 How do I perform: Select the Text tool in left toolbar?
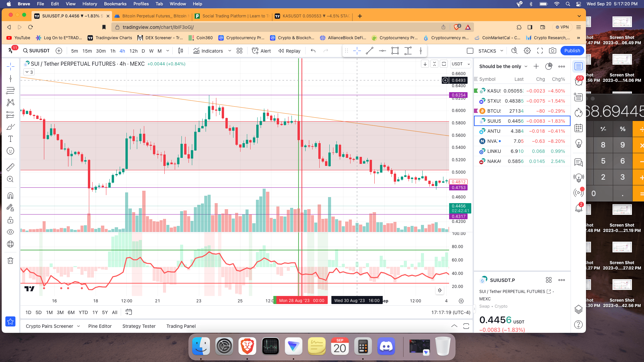(x=10, y=139)
